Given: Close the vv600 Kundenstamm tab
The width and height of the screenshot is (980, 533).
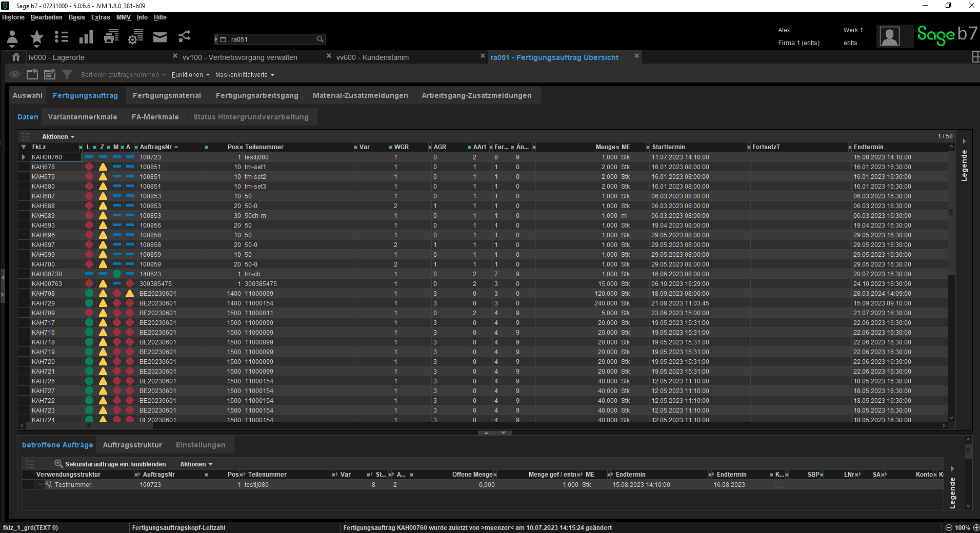Looking at the screenshot, I should point(483,56).
